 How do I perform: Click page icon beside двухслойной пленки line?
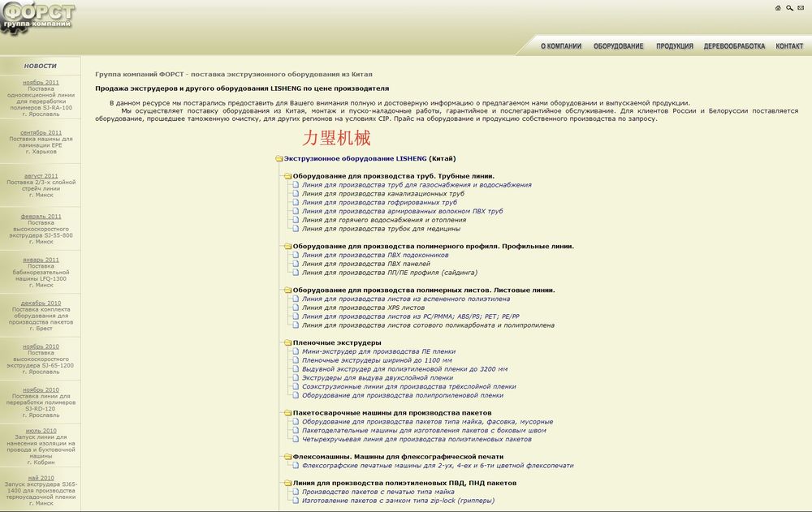point(296,378)
